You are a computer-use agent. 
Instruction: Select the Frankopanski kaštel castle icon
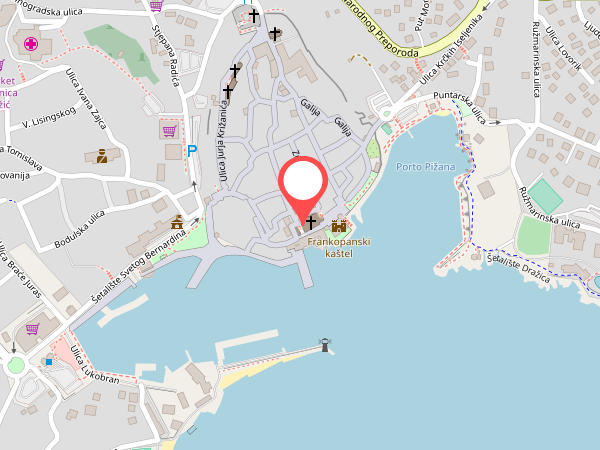(x=339, y=226)
